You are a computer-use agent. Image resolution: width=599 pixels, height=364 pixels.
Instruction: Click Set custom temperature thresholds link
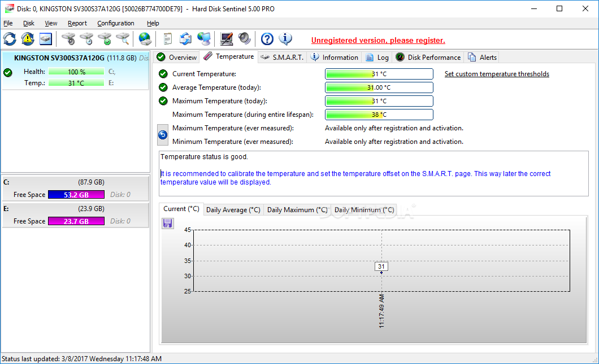(497, 74)
